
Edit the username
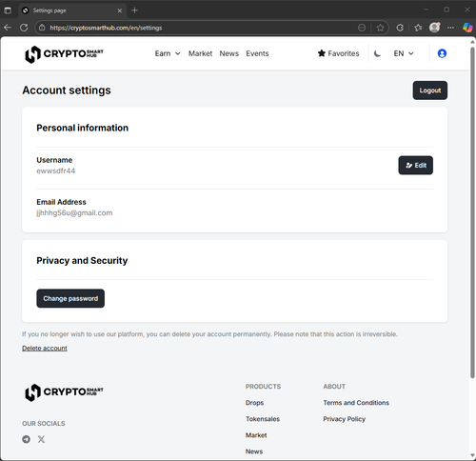415,165
